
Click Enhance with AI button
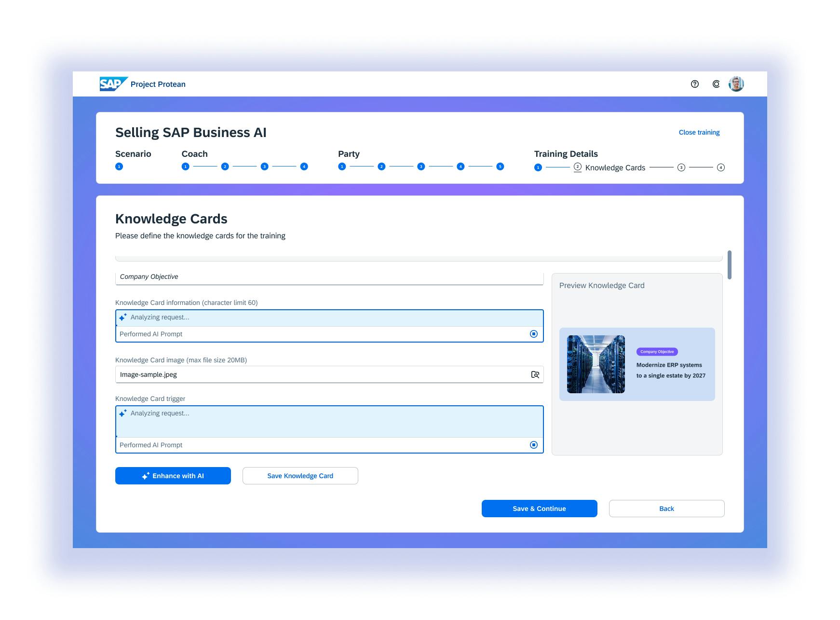tap(173, 476)
